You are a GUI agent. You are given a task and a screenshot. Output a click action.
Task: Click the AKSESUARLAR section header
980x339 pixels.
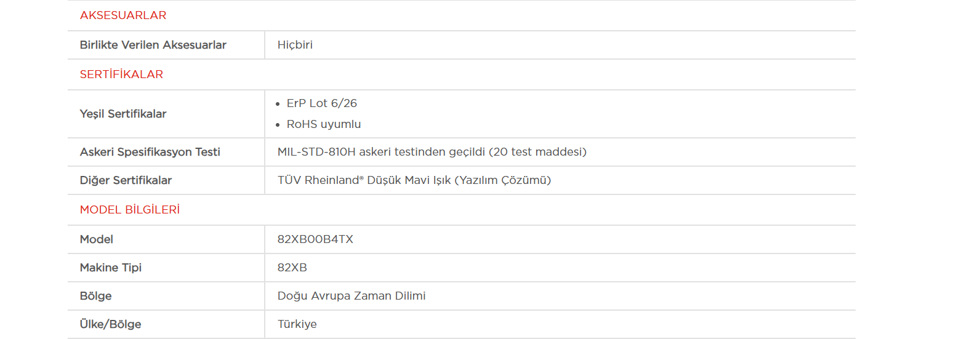pyautogui.click(x=123, y=15)
